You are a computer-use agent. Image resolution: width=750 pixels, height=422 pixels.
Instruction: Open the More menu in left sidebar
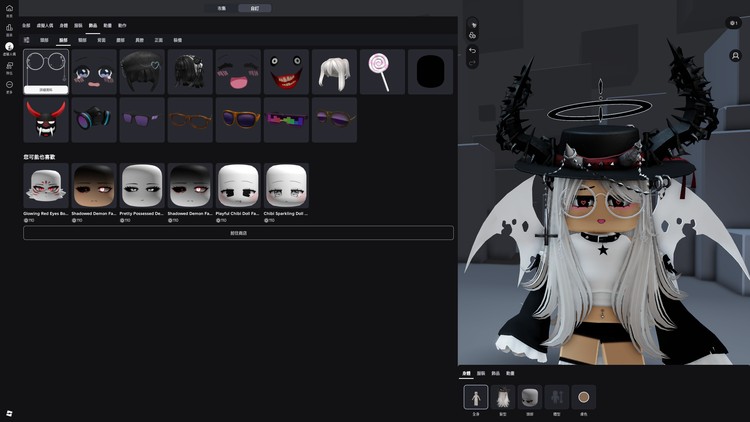pos(9,86)
